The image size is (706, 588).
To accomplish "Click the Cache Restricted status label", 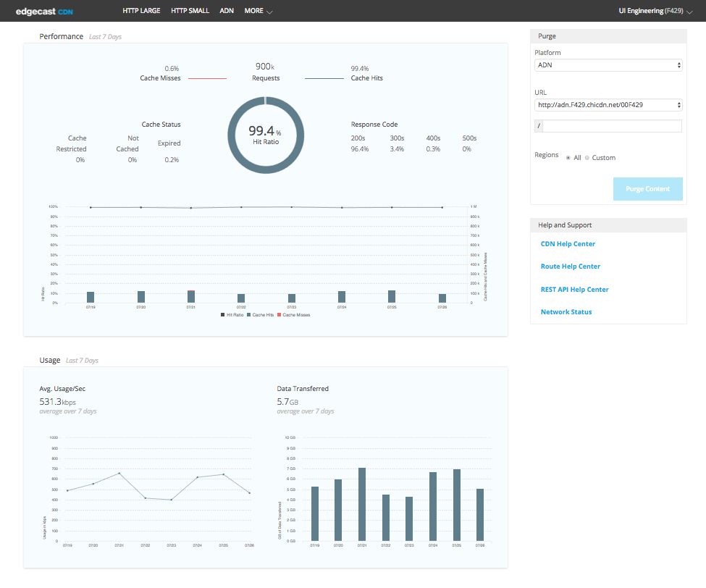I will click(71, 143).
